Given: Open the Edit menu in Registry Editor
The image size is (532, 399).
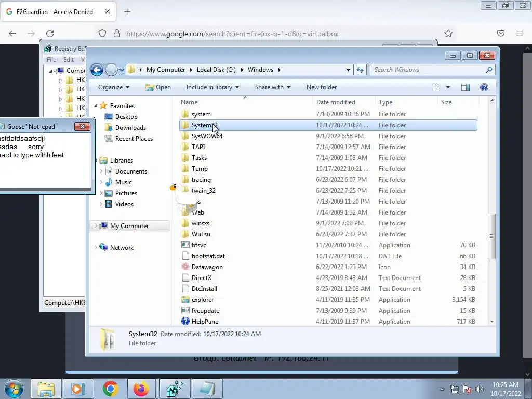Looking at the screenshot, I should click(x=69, y=59).
